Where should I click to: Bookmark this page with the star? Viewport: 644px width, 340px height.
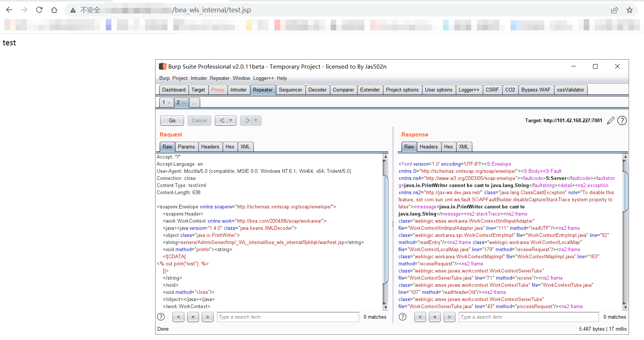(x=629, y=10)
